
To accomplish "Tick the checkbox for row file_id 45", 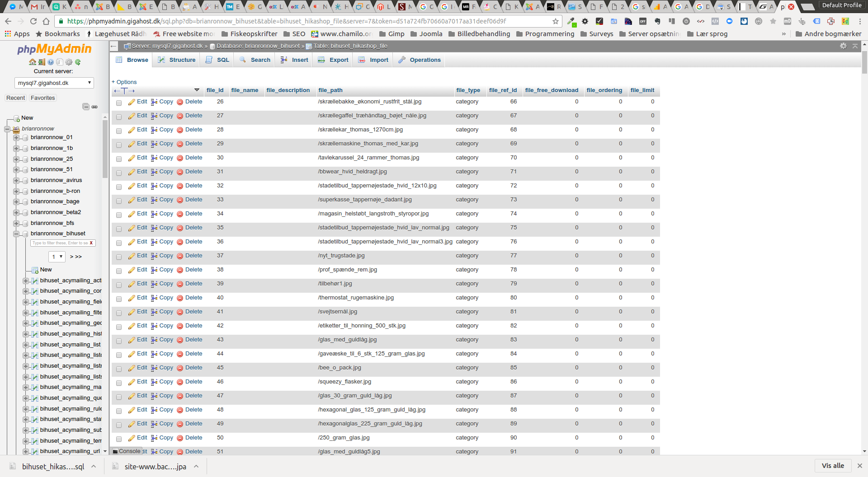I will tap(119, 369).
